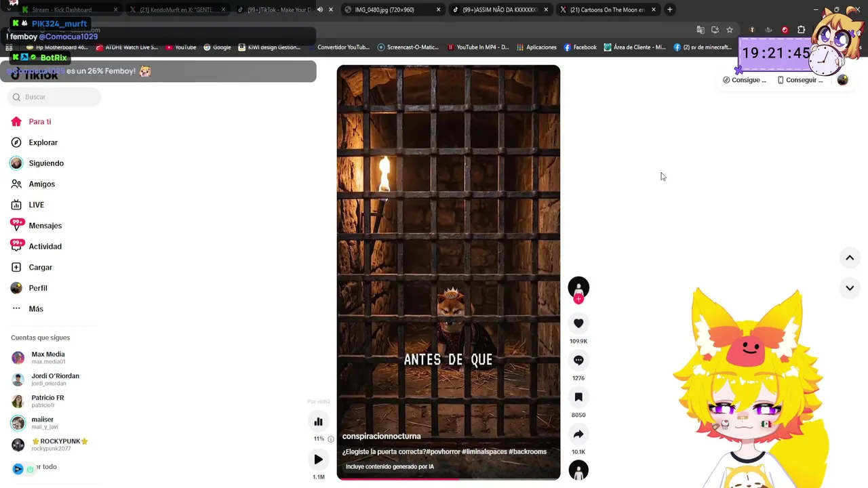Open sv de minecraft bookmark
Viewport: 868px width, 488px height.
(703, 47)
